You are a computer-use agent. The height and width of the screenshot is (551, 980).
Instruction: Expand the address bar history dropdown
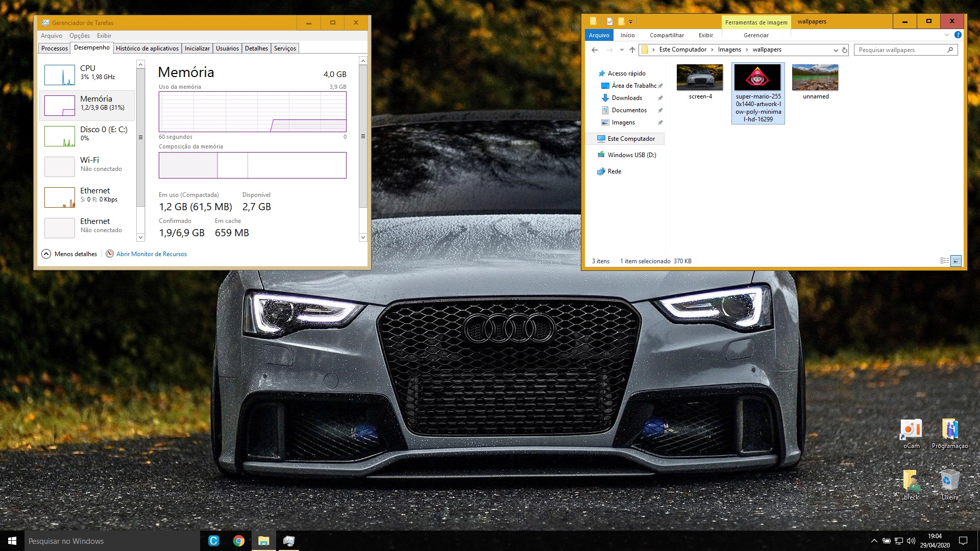pos(836,50)
